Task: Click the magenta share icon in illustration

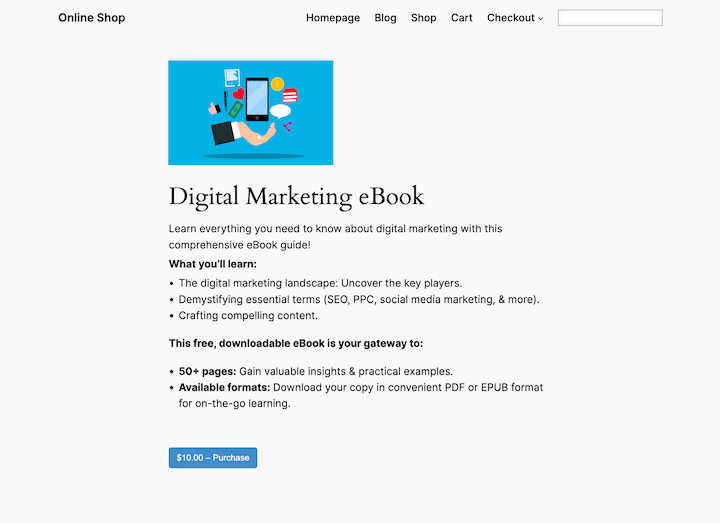Action: click(288, 127)
